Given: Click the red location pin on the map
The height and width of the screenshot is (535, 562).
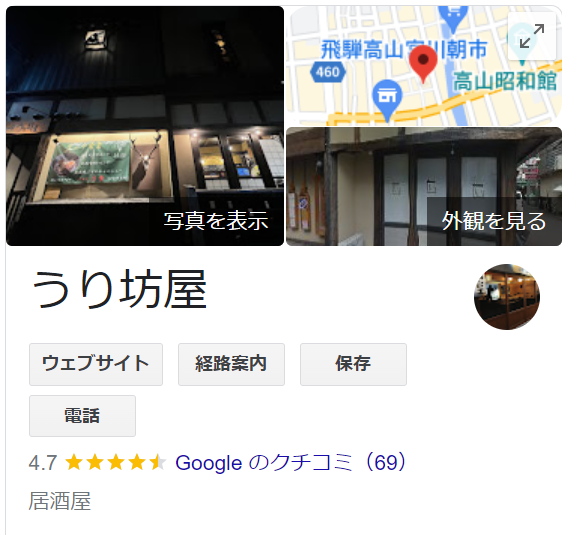Looking at the screenshot, I should [x=423, y=64].
